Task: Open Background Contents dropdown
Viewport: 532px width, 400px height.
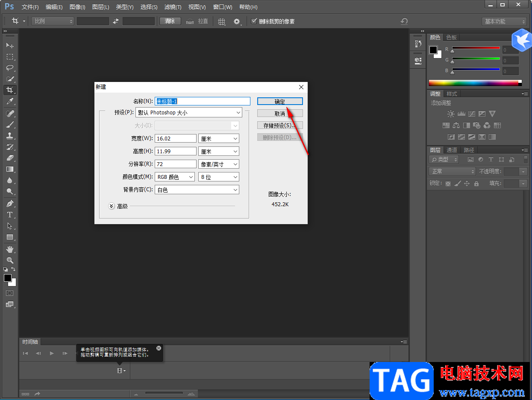Action: [197, 190]
